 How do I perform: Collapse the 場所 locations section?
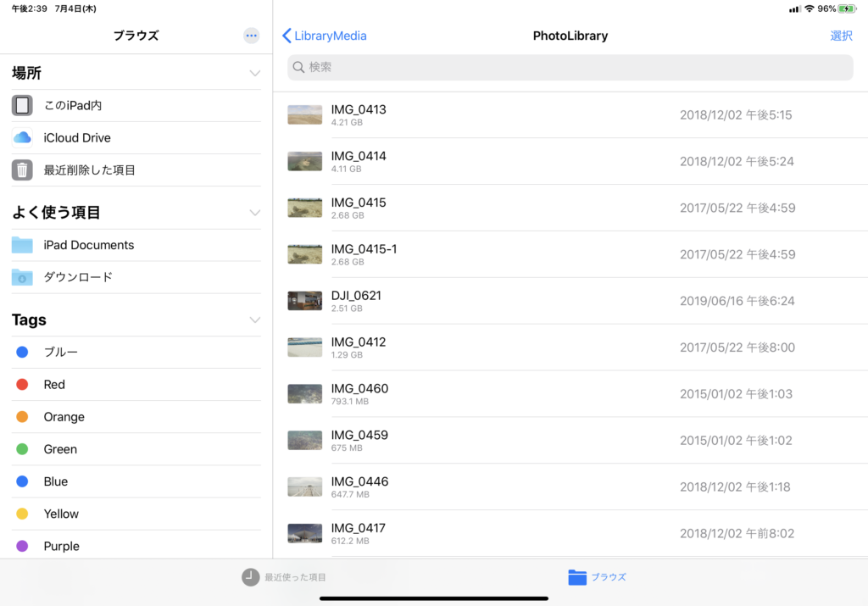[254, 74]
